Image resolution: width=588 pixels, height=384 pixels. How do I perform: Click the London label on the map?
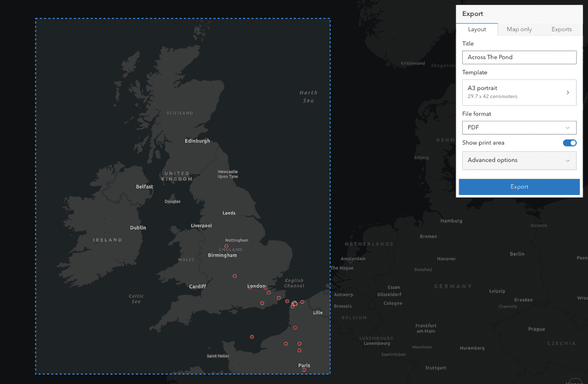pyautogui.click(x=256, y=287)
